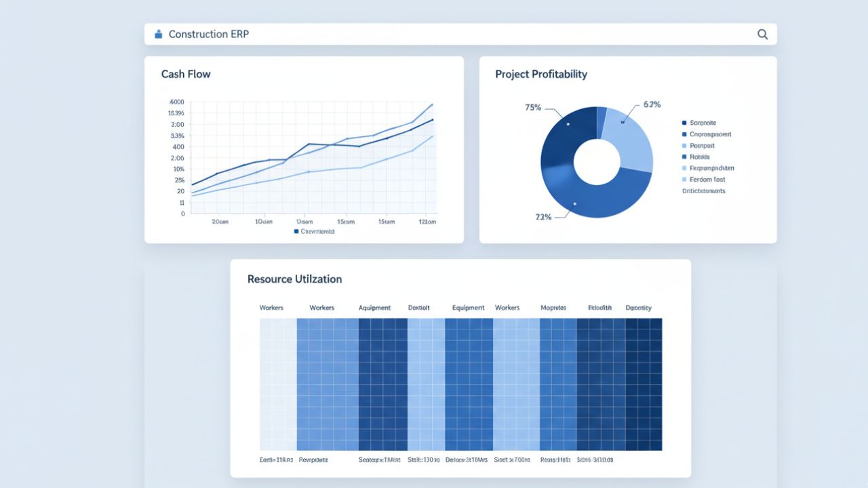
Task: Open the Project Profitability panel
Action: click(541, 74)
